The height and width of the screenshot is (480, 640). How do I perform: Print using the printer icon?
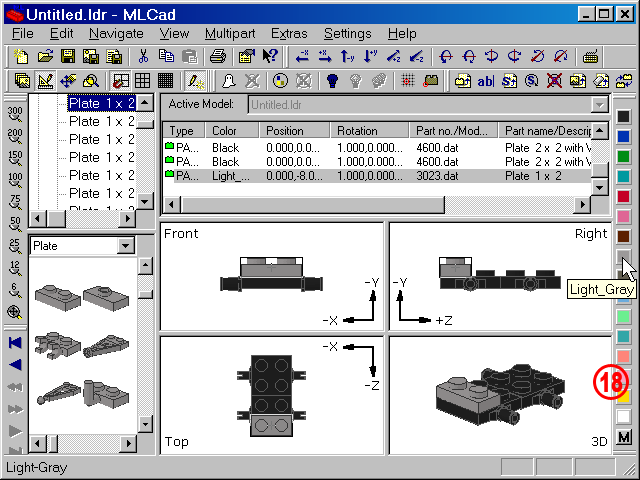pos(218,56)
